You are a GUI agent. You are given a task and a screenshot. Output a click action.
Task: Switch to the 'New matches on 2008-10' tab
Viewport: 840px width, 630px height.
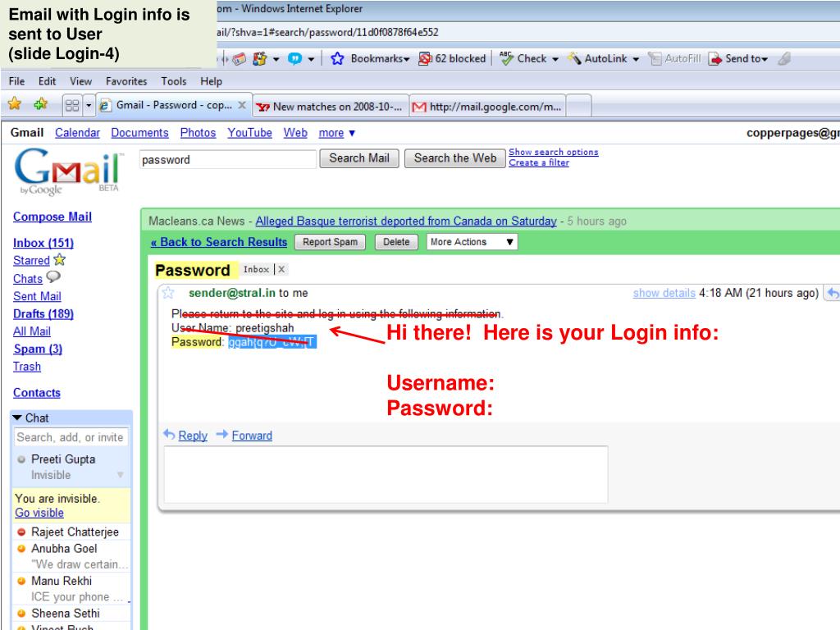point(328,106)
